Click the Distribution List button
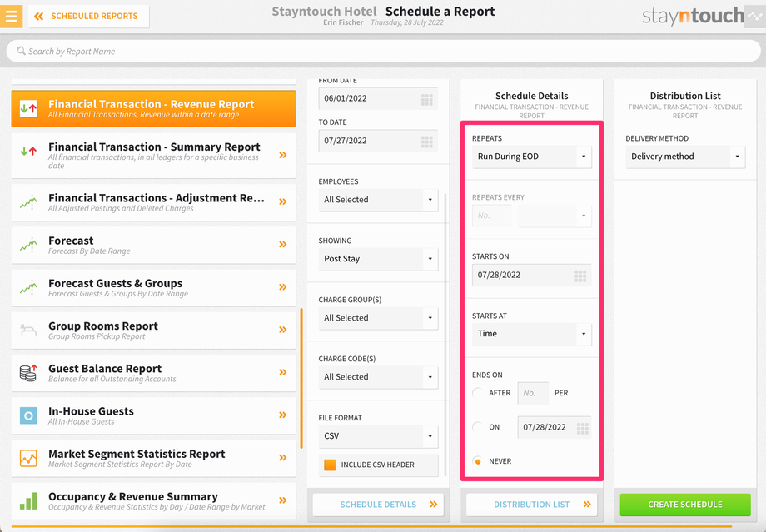 531,505
